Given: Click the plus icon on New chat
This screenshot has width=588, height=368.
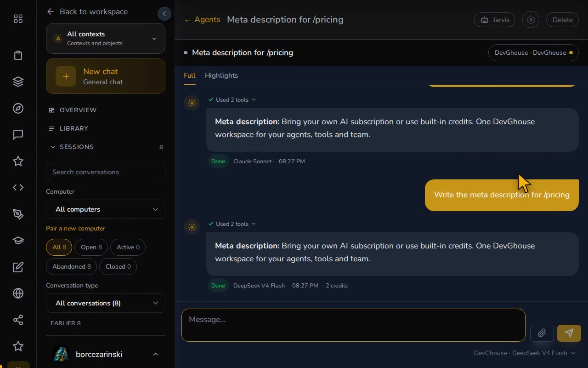Looking at the screenshot, I should tap(66, 76).
